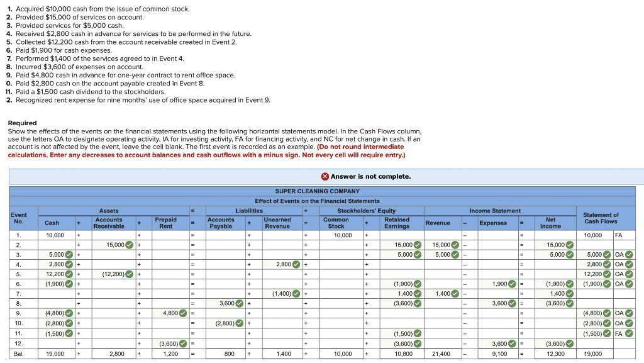This screenshot has width=644, height=363.
Task: Click the check next to Expenses 1,900 in event 6
Action: pos(512,284)
